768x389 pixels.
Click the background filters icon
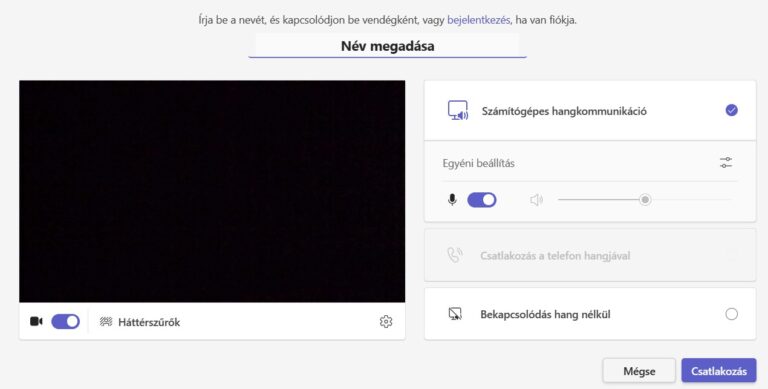tap(106, 321)
